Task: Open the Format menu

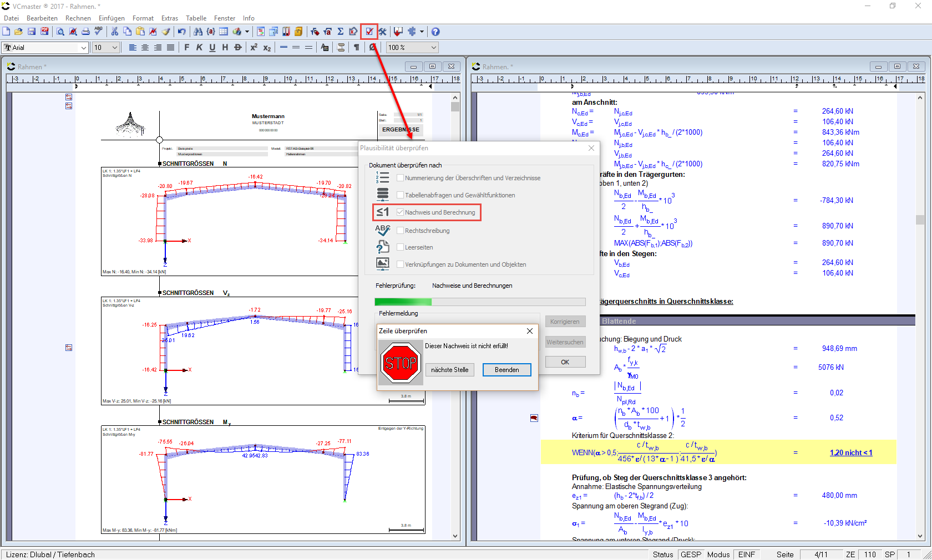Action: point(143,18)
